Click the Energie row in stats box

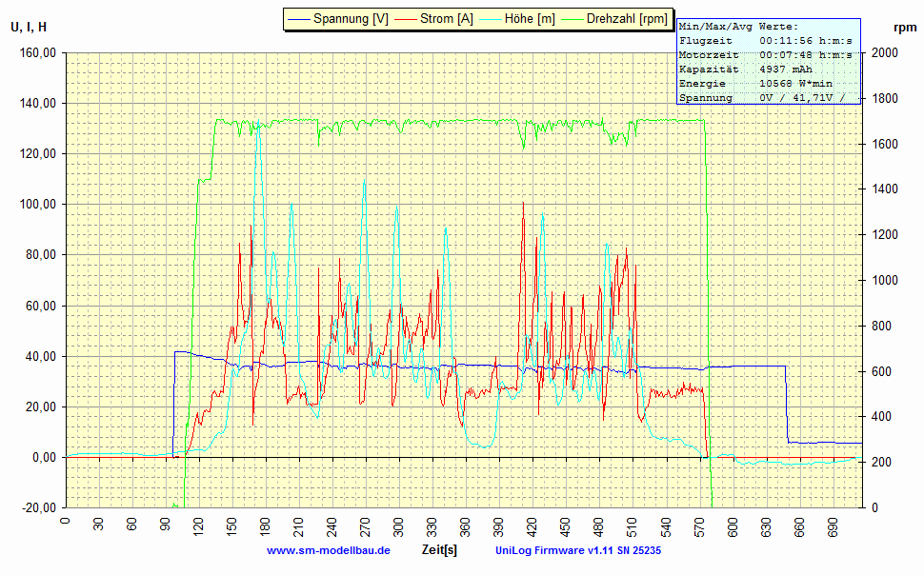point(755,84)
